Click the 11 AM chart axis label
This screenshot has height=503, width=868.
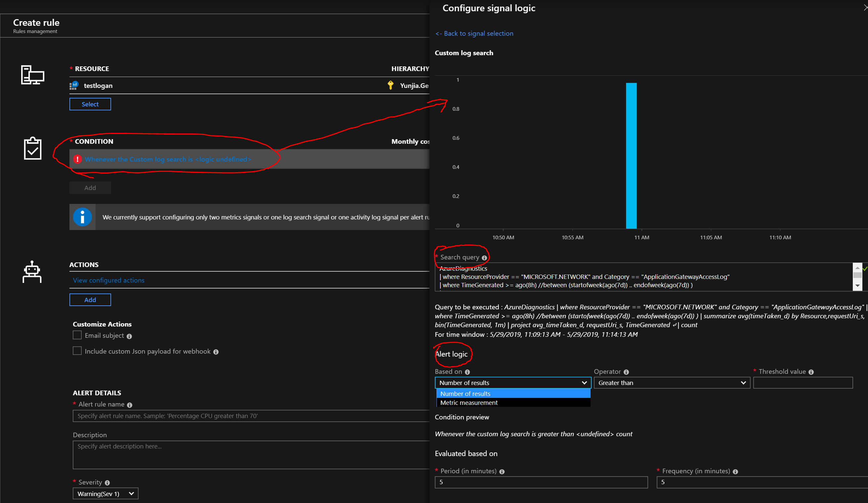[642, 237]
